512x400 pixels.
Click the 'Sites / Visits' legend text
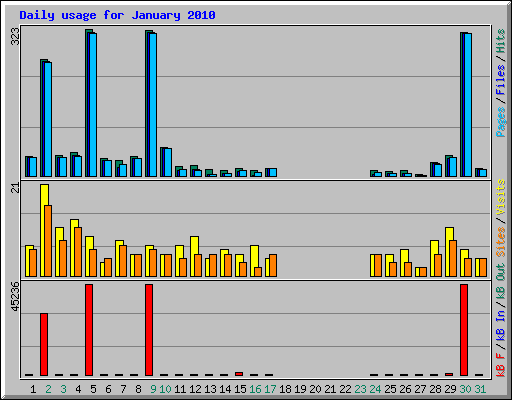pyautogui.click(x=500, y=218)
